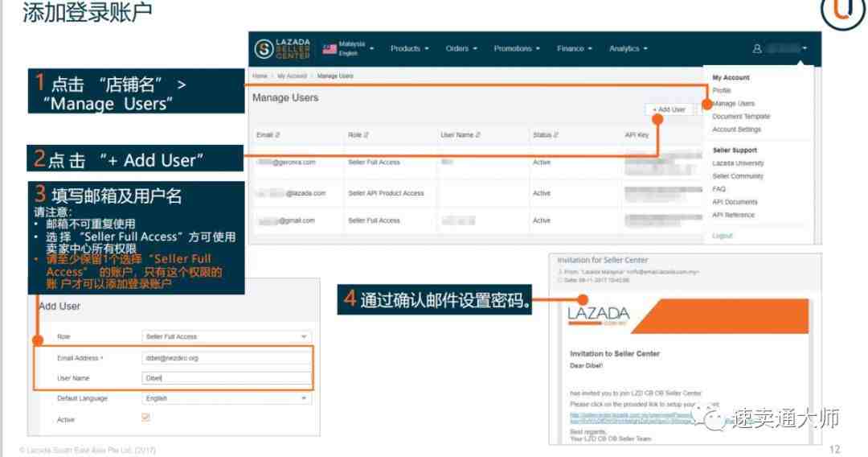Click Logout in the account menu
The image size is (868, 457).
(x=723, y=236)
